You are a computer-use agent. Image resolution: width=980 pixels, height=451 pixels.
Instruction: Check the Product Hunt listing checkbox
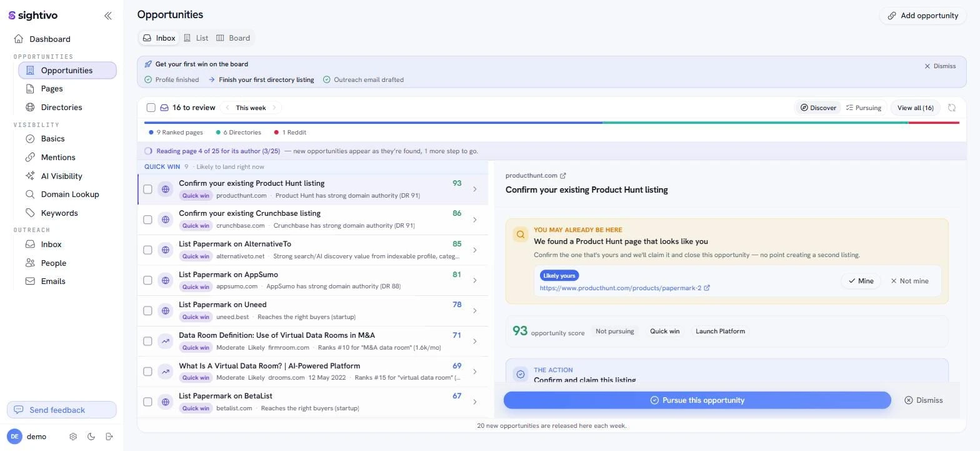(148, 189)
